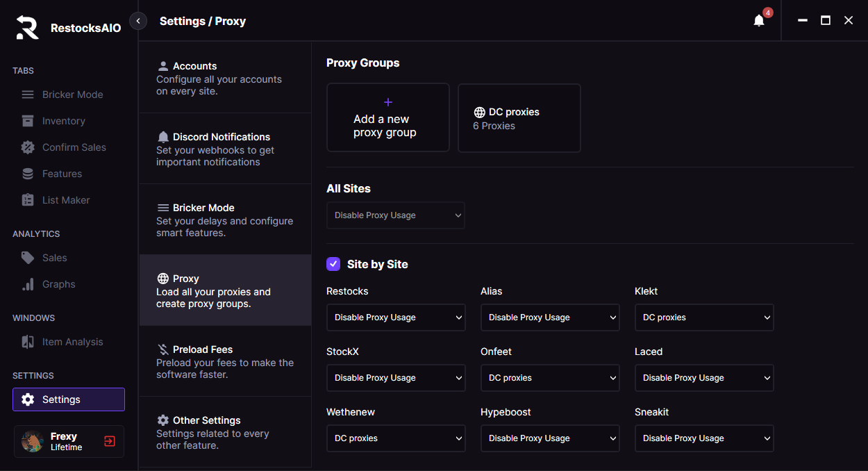
Task: Open the List Maker tab
Action: 66,200
